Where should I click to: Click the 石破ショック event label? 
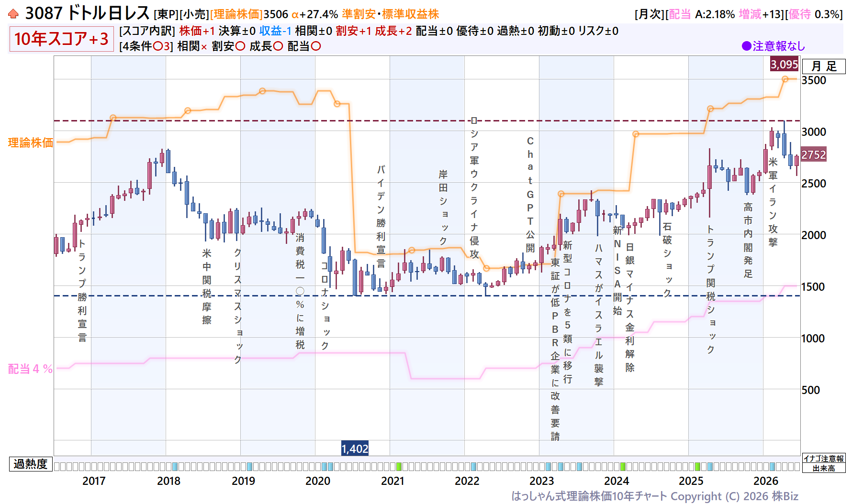tap(667, 260)
